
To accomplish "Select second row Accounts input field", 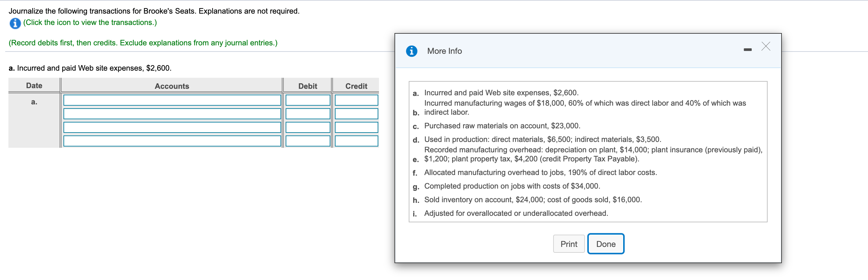I will tap(172, 114).
